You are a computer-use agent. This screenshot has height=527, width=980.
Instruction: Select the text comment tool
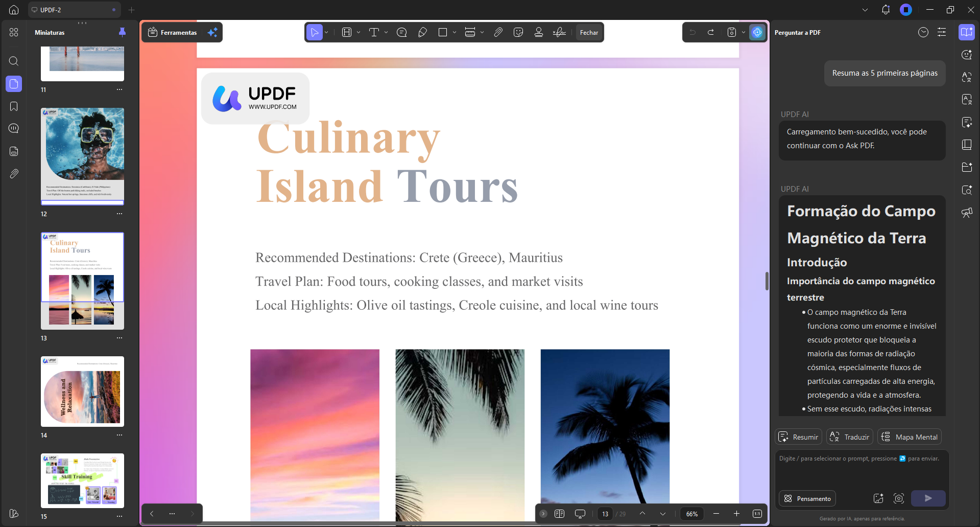point(374,33)
